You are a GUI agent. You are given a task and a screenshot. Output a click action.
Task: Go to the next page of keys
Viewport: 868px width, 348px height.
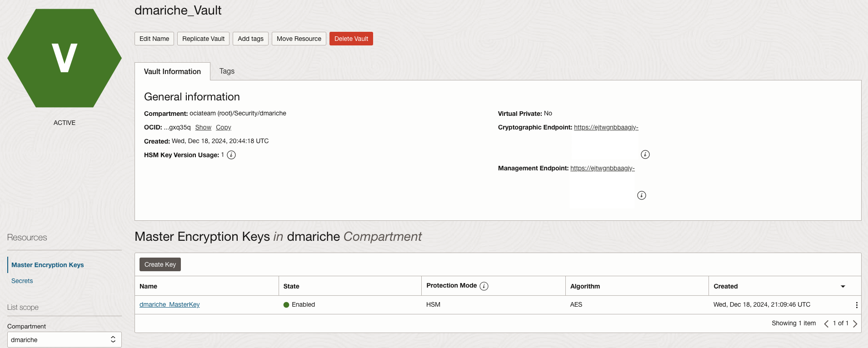(x=855, y=323)
